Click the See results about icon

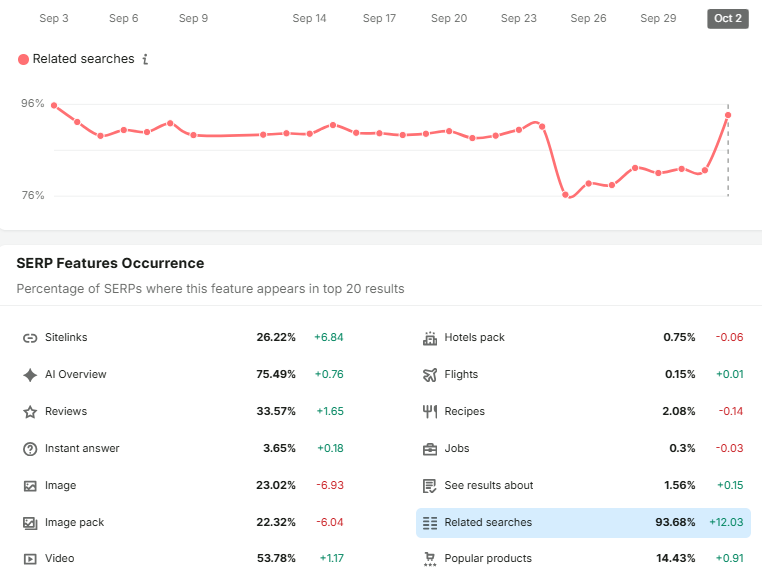[430, 486]
